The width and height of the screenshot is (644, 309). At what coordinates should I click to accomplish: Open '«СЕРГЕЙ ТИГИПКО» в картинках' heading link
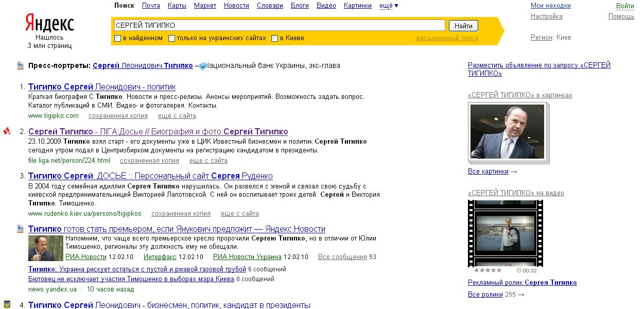pos(520,95)
